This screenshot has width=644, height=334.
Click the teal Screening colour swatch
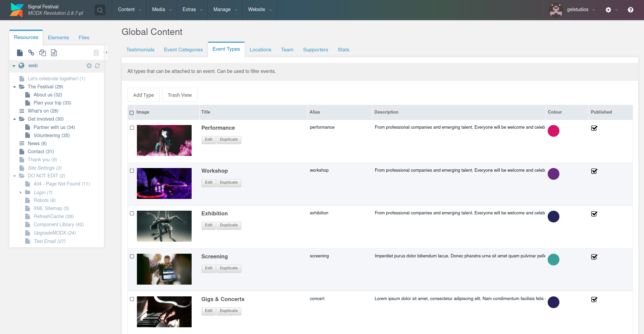pyautogui.click(x=553, y=259)
